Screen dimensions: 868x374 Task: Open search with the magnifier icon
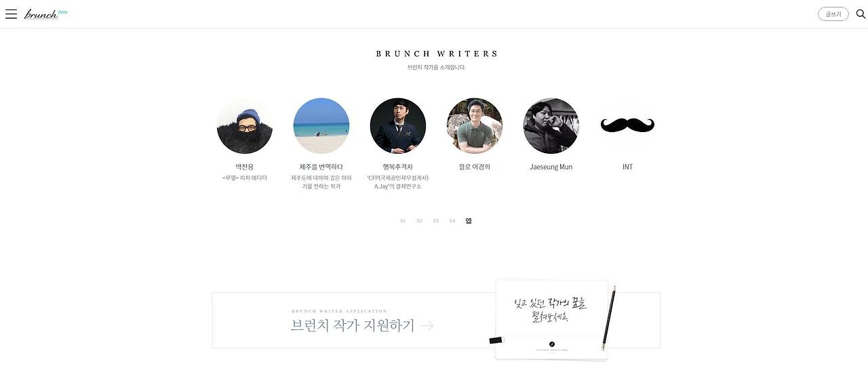coord(861,14)
